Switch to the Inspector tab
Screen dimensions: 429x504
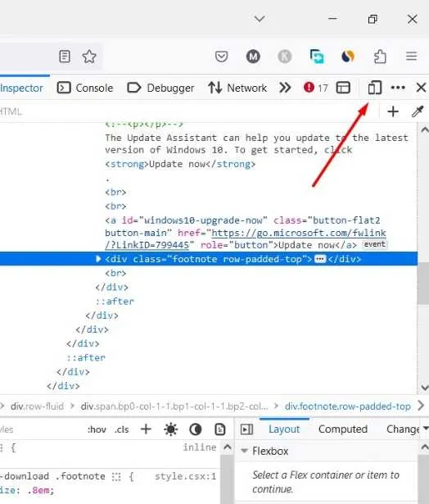tap(21, 88)
